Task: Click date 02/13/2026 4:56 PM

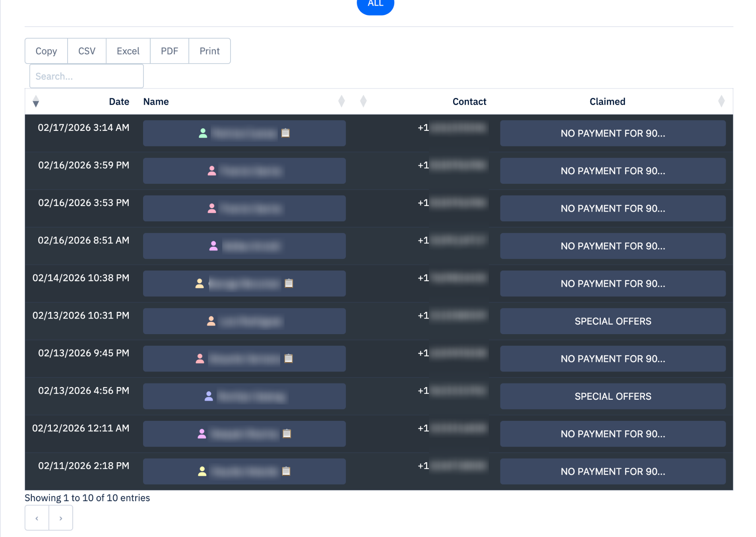Action: [83, 391]
